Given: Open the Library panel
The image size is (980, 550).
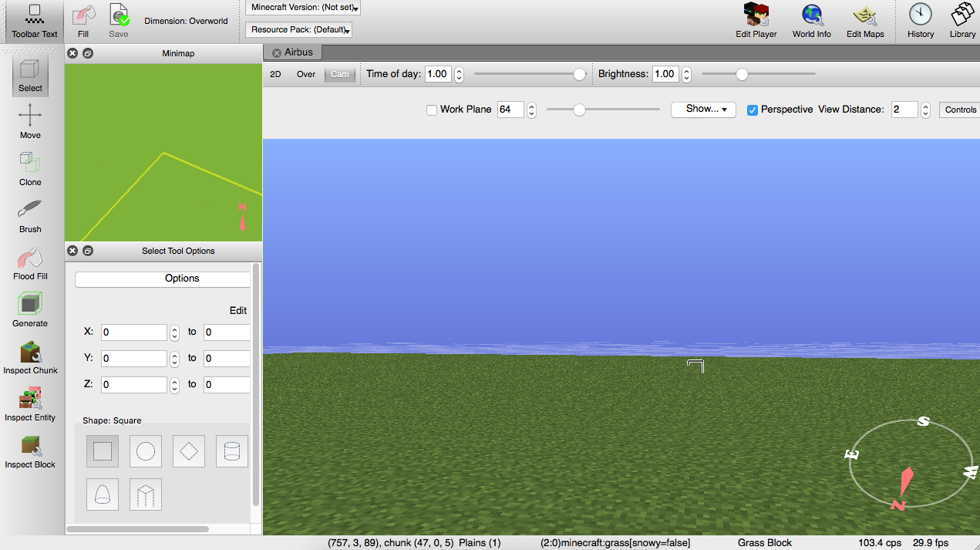Looking at the screenshot, I should (963, 21).
